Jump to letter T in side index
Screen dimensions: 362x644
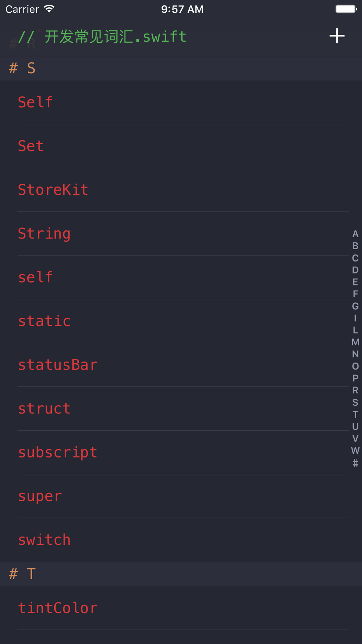tap(355, 414)
